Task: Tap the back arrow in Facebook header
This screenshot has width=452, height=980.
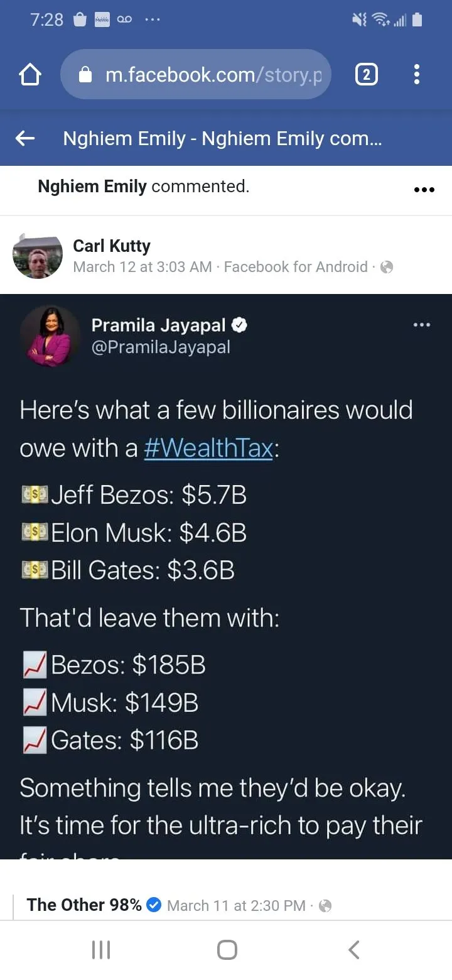Action: (x=25, y=139)
